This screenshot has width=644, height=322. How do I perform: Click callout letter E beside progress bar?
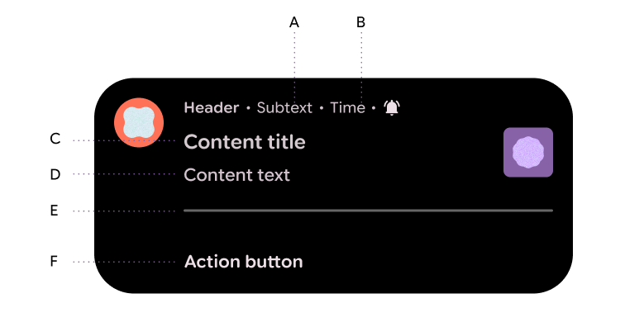(54, 211)
